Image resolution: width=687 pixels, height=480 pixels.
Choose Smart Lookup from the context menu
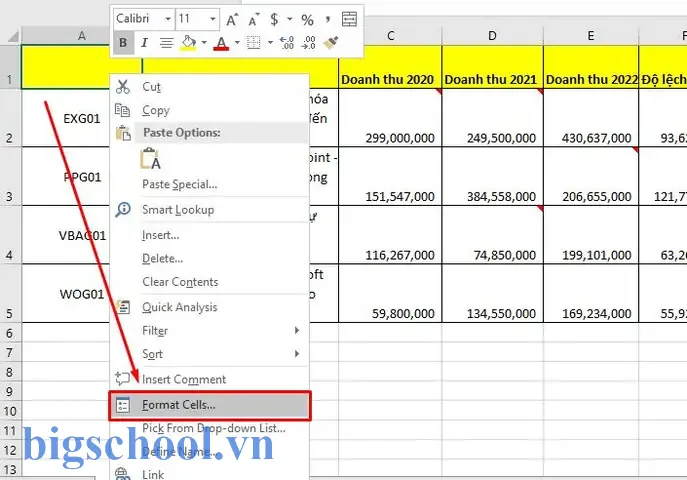pyautogui.click(x=209, y=210)
